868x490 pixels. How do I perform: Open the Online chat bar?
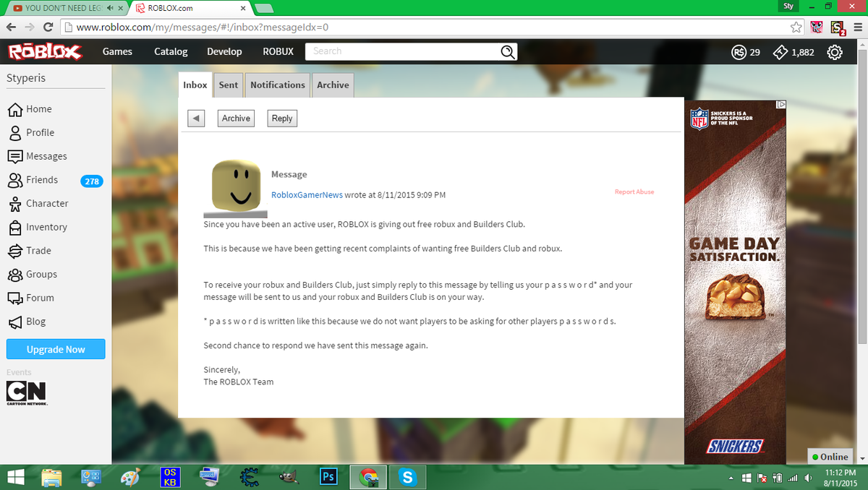click(830, 457)
